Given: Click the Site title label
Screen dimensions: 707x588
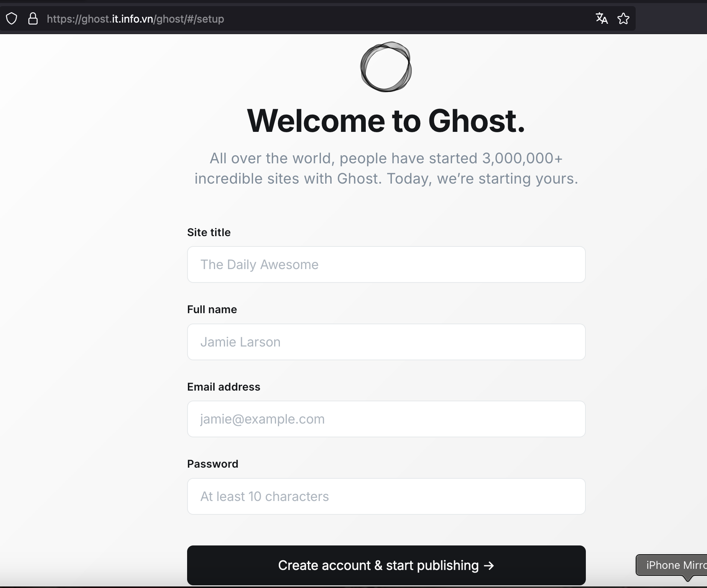Looking at the screenshot, I should click(x=209, y=232).
